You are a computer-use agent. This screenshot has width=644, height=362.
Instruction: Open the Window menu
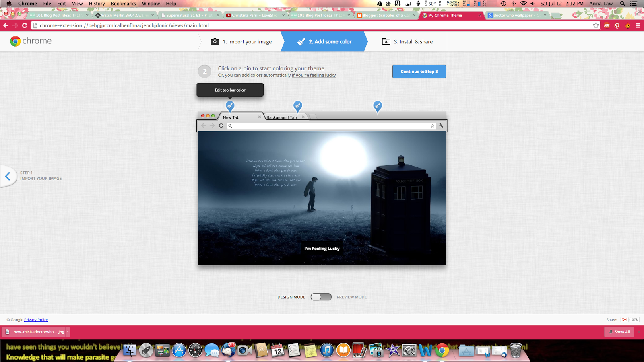click(x=151, y=4)
